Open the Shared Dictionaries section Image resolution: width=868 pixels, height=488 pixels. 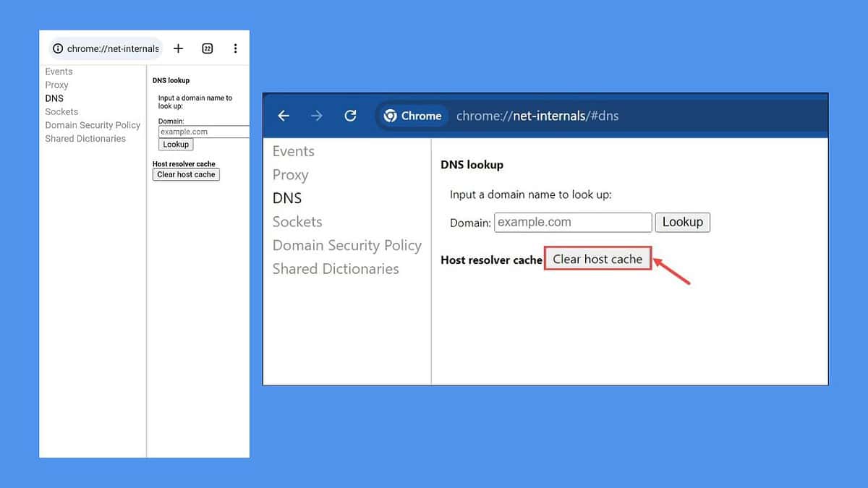point(336,269)
